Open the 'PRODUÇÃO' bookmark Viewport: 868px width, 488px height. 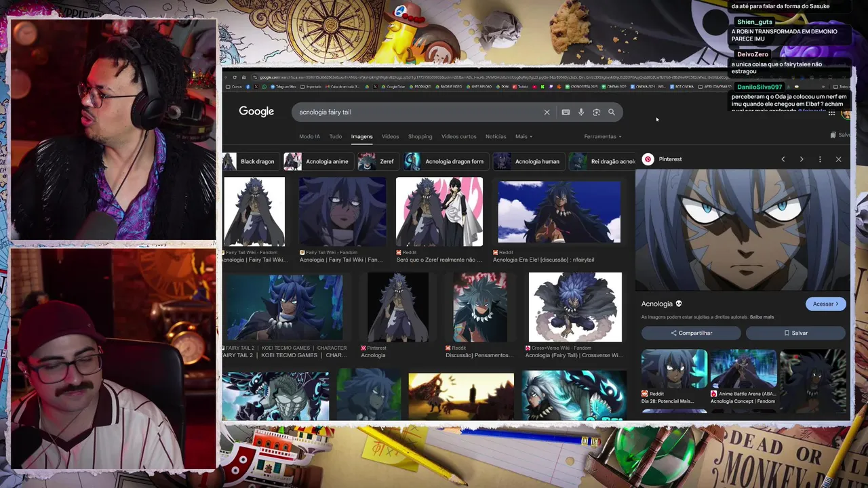420,87
